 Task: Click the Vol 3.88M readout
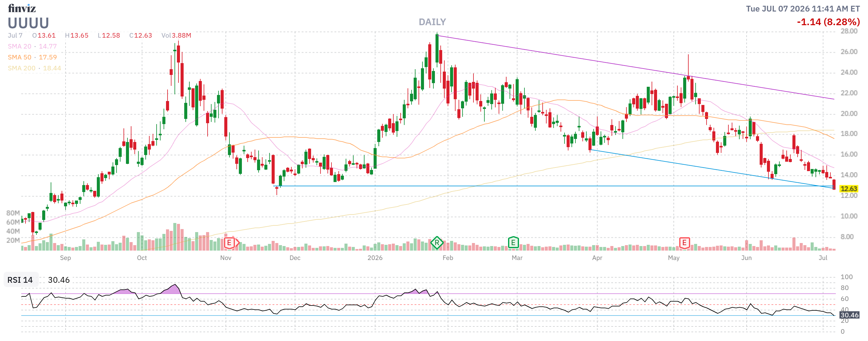(x=176, y=35)
